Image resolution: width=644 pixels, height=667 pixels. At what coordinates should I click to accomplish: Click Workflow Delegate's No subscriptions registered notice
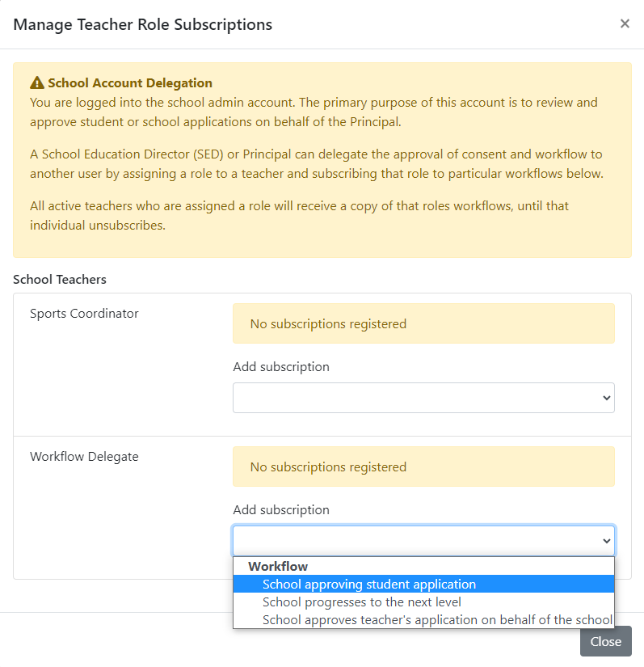(x=423, y=466)
